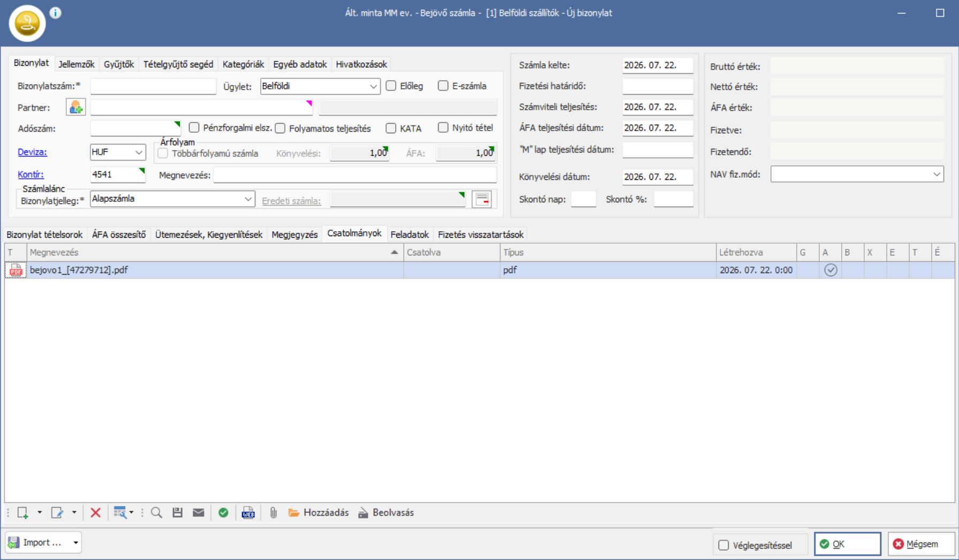Expand the NAV fiz.mód dropdown
This screenshot has width=959, height=560.
click(x=937, y=174)
